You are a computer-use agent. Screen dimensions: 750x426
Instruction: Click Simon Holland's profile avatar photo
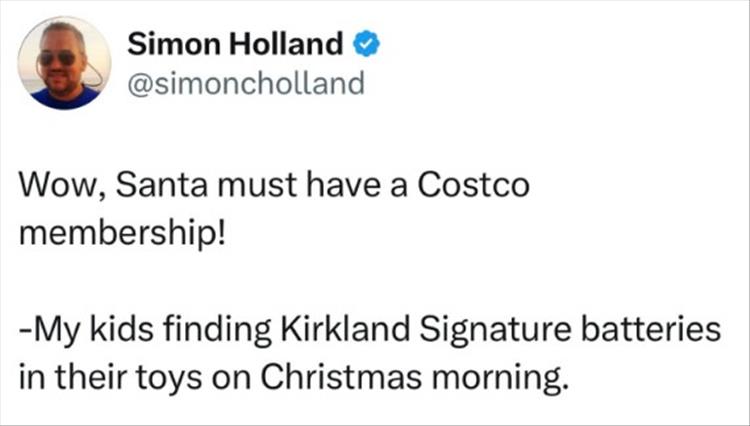point(65,62)
